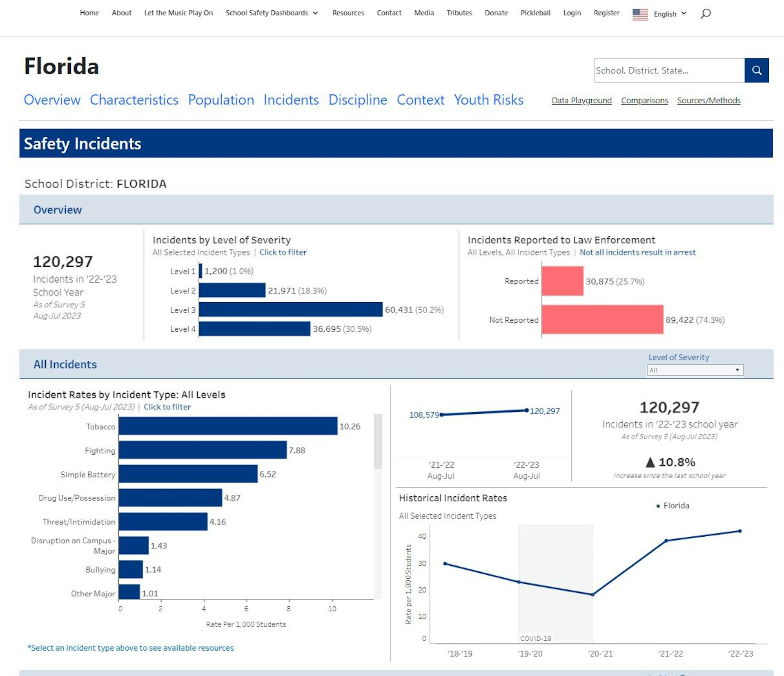784x676 pixels.
Task: Click the Tobacco incident rate bar
Action: (x=228, y=426)
